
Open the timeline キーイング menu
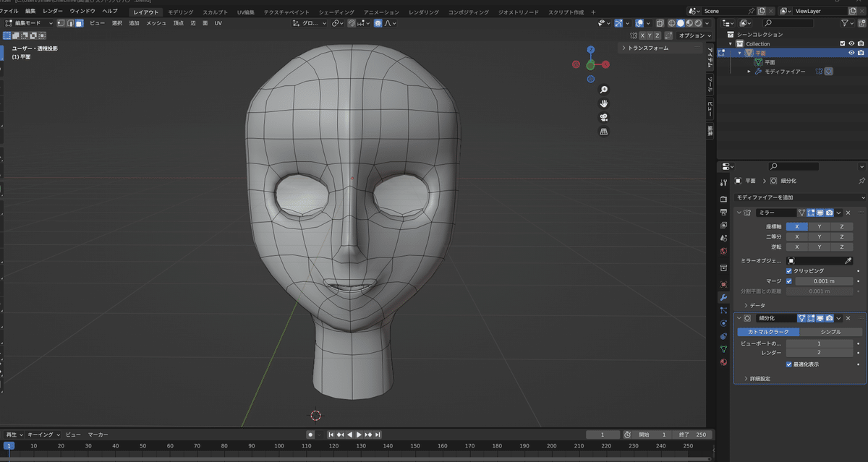coord(43,435)
